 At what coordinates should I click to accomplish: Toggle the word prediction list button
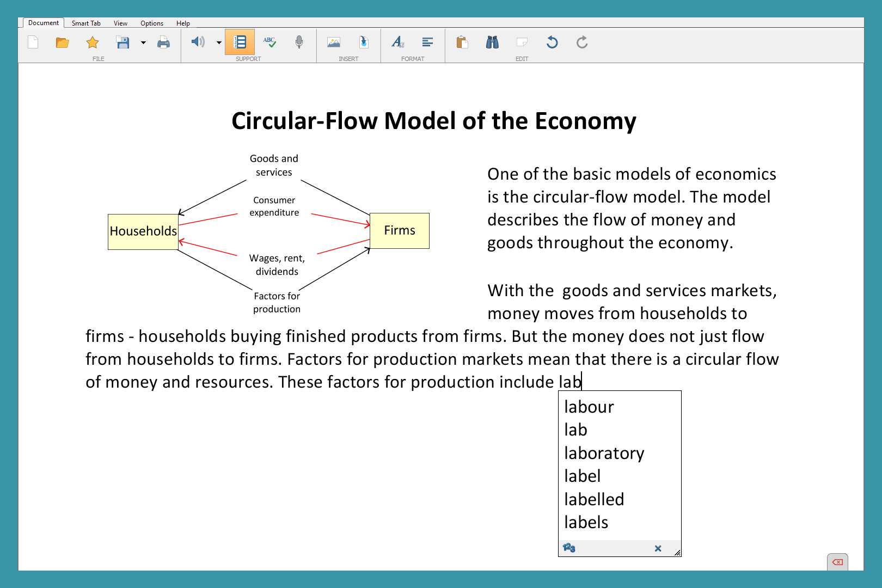tap(240, 42)
